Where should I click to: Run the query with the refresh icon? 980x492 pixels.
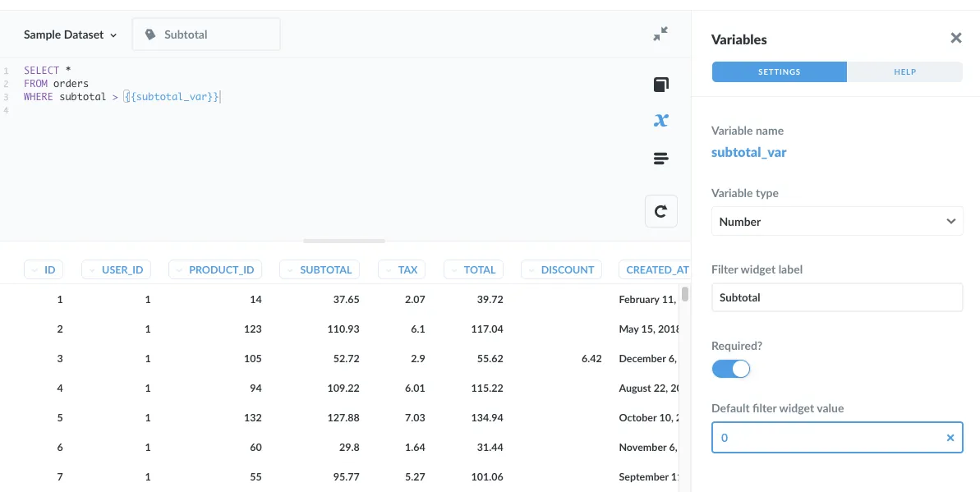coord(660,211)
